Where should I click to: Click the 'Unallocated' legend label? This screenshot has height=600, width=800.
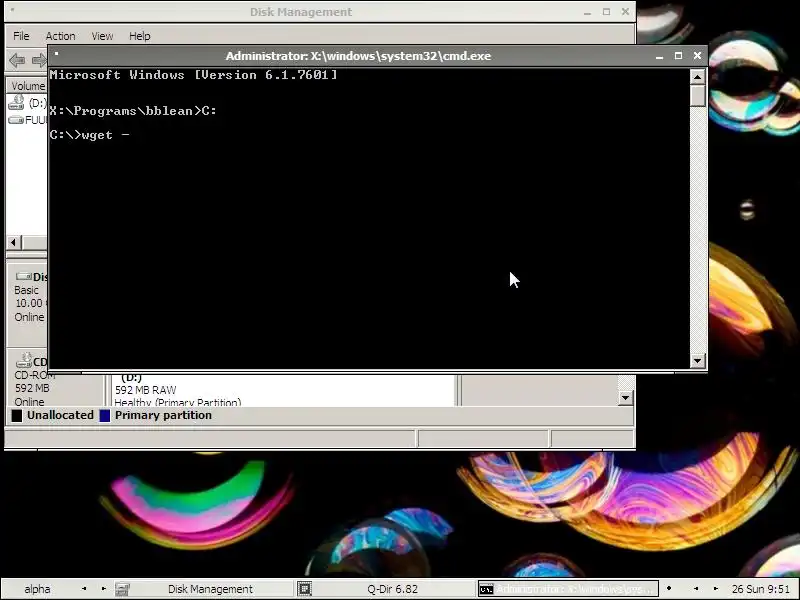[60, 415]
